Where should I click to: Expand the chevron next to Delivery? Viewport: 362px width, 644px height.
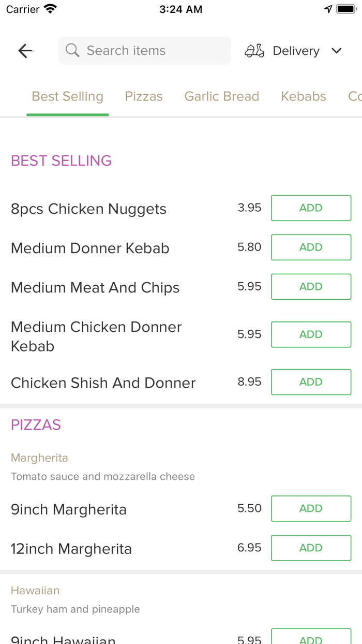336,51
